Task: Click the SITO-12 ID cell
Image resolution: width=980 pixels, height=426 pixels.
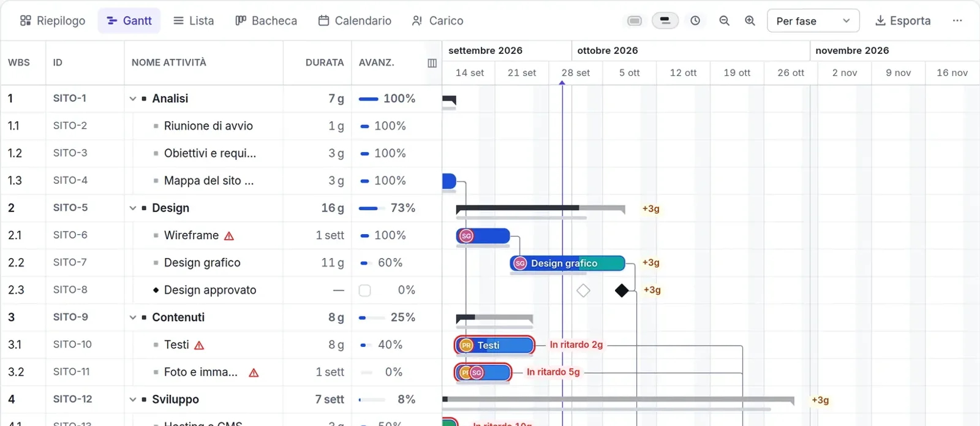Action: pyautogui.click(x=72, y=399)
